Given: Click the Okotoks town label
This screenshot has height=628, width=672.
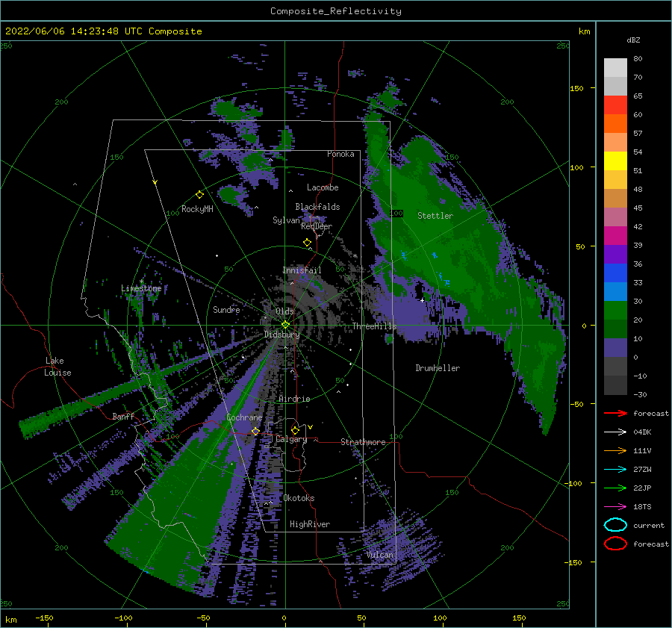Looking at the screenshot, I should (x=299, y=498).
